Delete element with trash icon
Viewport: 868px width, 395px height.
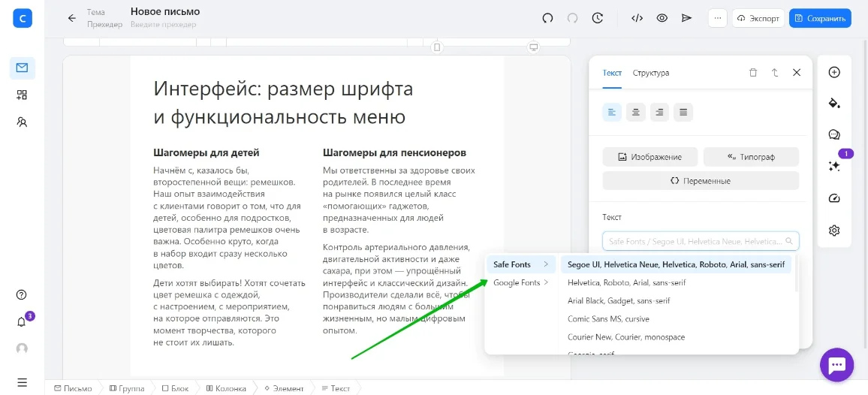(753, 73)
